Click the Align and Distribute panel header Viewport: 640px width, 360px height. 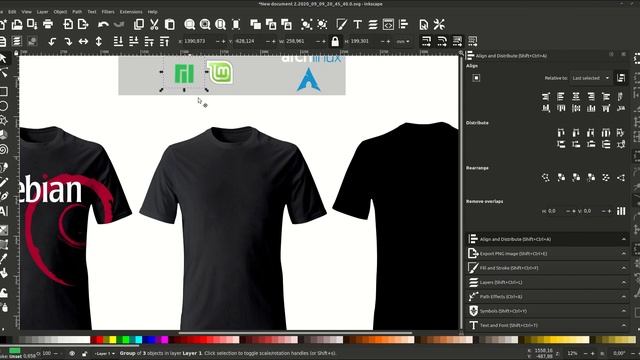click(x=547, y=239)
